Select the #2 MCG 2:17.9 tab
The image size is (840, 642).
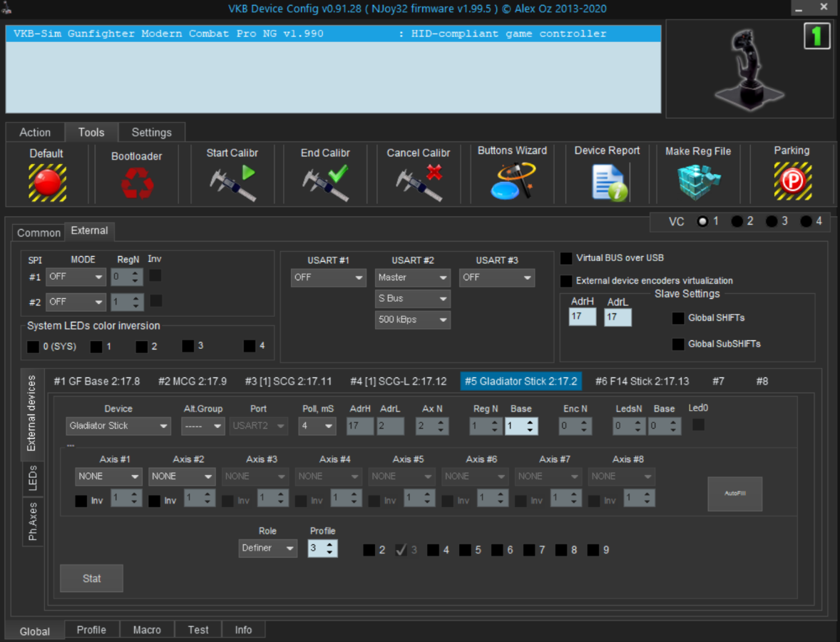(x=193, y=382)
